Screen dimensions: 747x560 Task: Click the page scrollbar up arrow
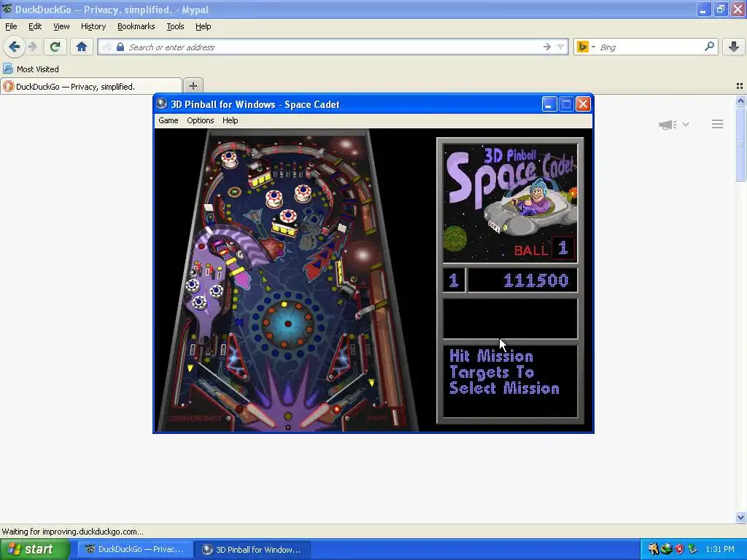tap(740, 101)
